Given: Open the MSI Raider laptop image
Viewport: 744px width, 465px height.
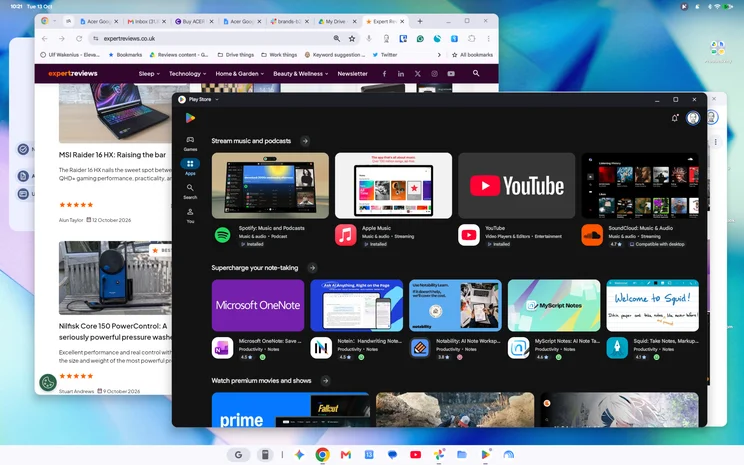Looking at the screenshot, I should click(x=115, y=113).
